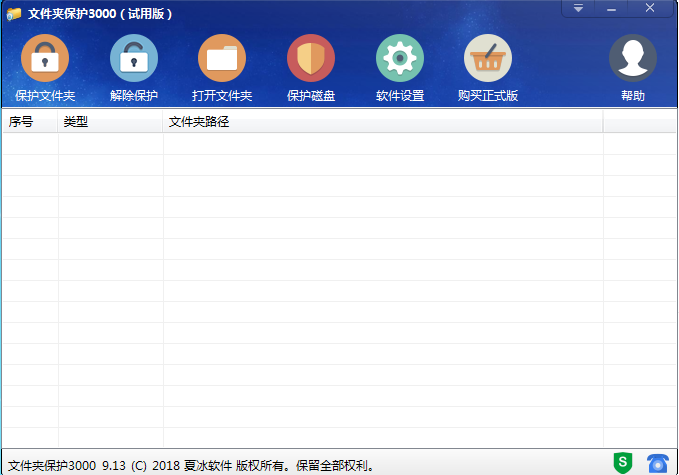Select the Protect Disk (保护磁盘) shield icon
679x475 pixels.
coord(311,59)
